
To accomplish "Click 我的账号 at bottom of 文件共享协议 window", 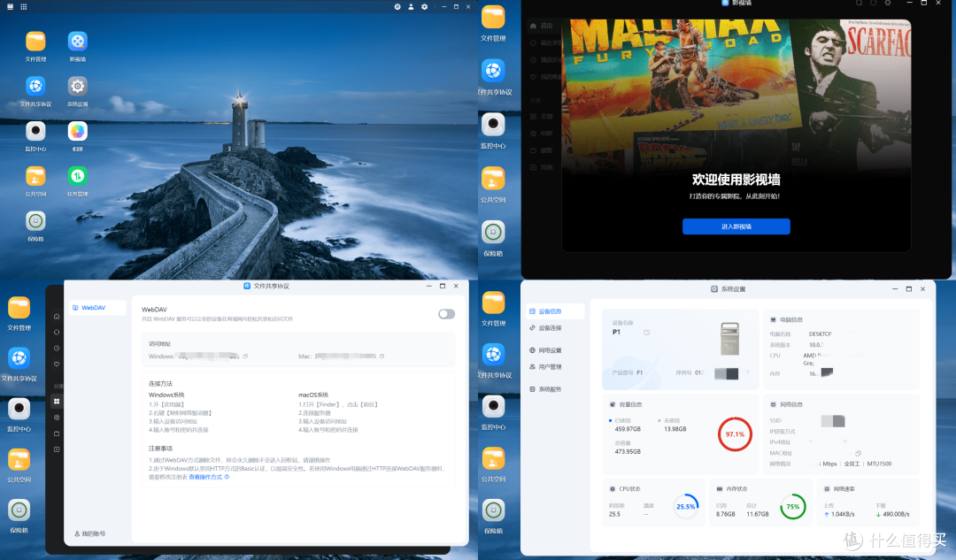I will pos(89,533).
